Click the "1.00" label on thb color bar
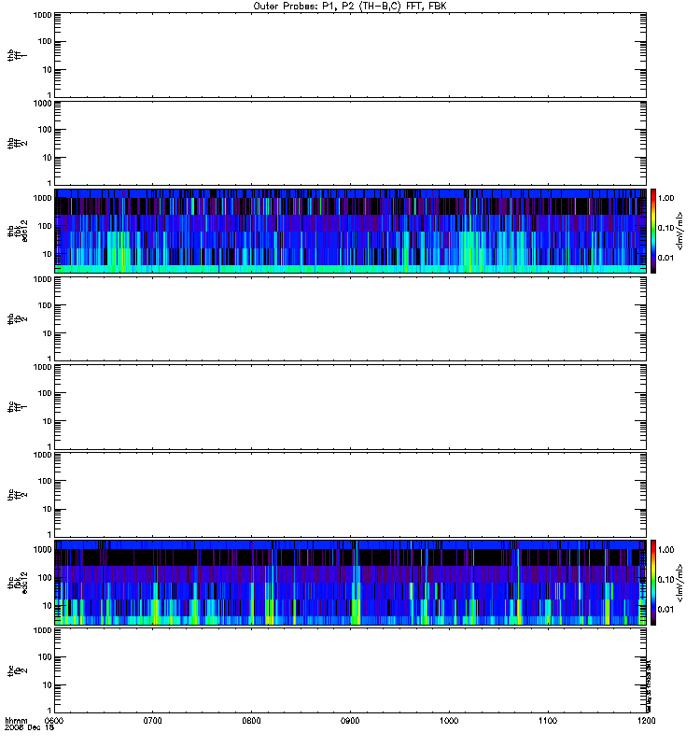The image size is (700, 747). 665,198
